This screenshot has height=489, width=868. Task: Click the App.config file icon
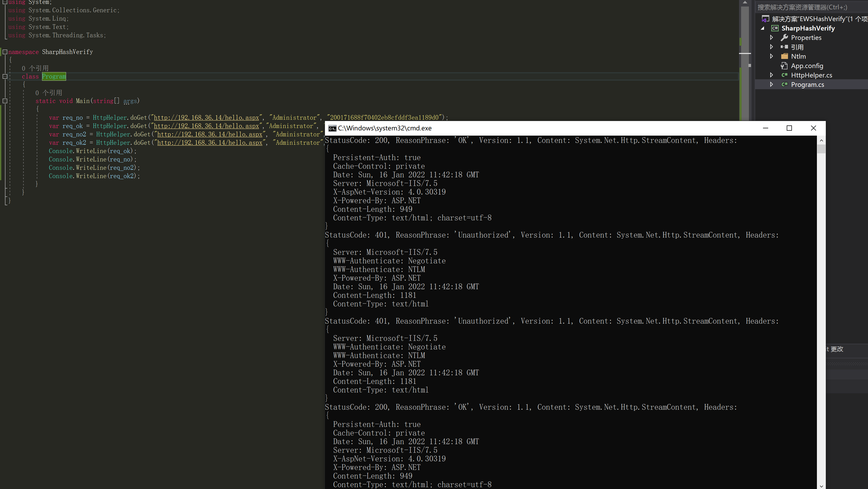(x=784, y=66)
